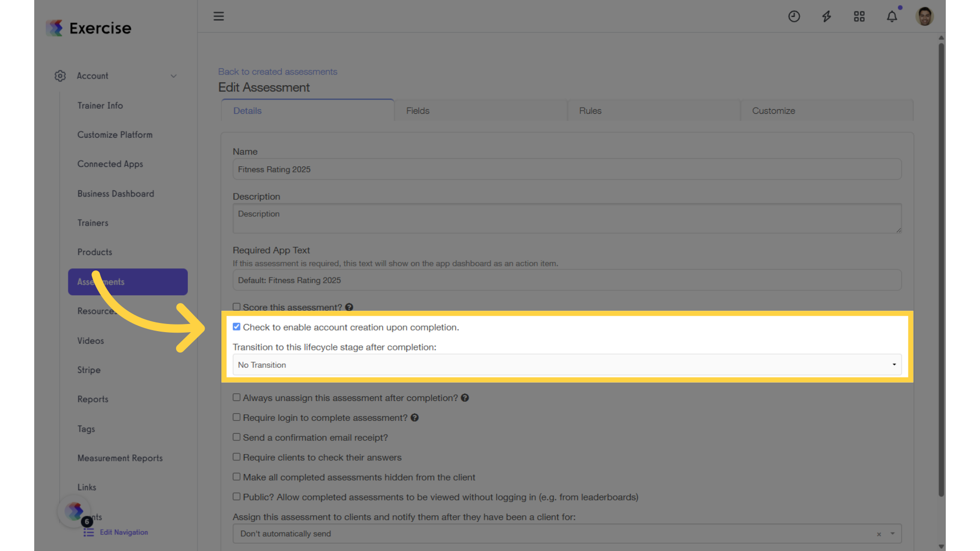Toggle Score this assessment checkbox

click(236, 307)
